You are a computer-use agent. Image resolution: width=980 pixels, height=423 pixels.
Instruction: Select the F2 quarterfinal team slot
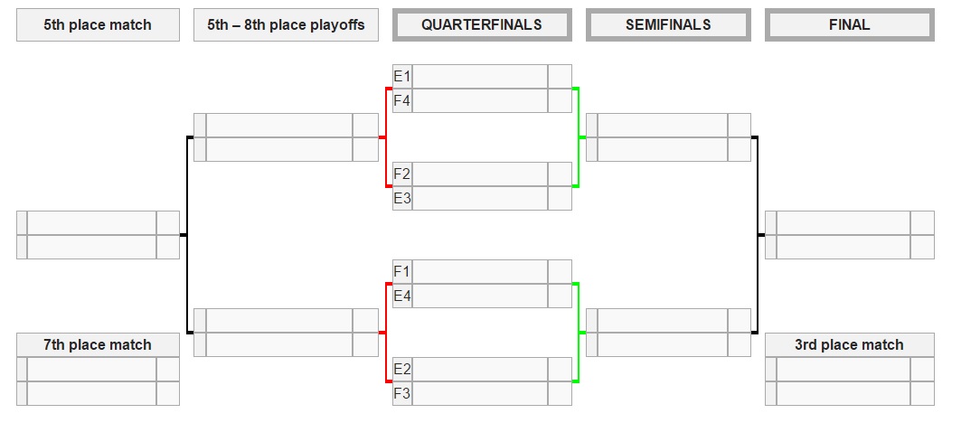(480, 174)
